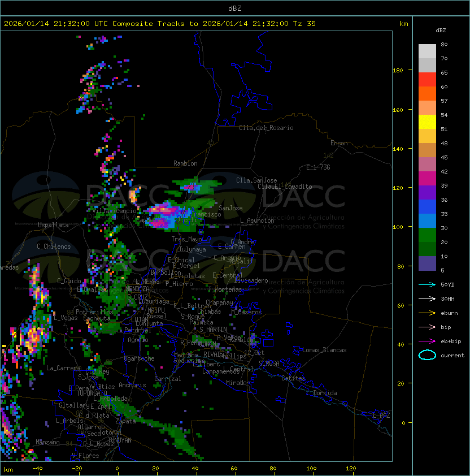Click the magenta eb+bip arrow in legend
The width and height of the screenshot is (470, 476).
(427, 341)
